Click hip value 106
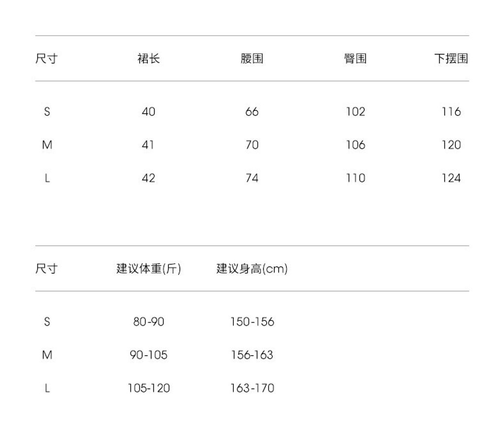The width and height of the screenshot is (504, 433). point(355,145)
